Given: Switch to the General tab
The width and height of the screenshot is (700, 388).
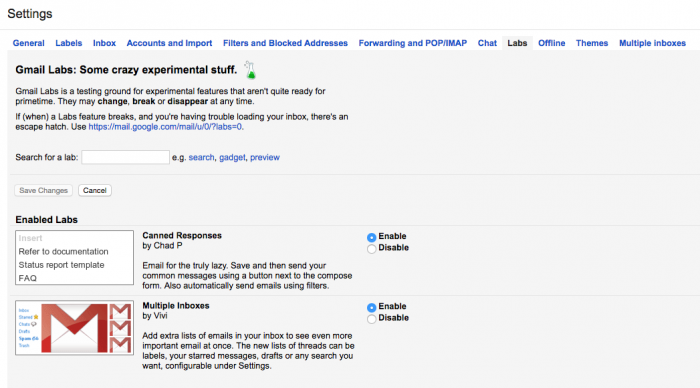Looking at the screenshot, I should [x=29, y=43].
